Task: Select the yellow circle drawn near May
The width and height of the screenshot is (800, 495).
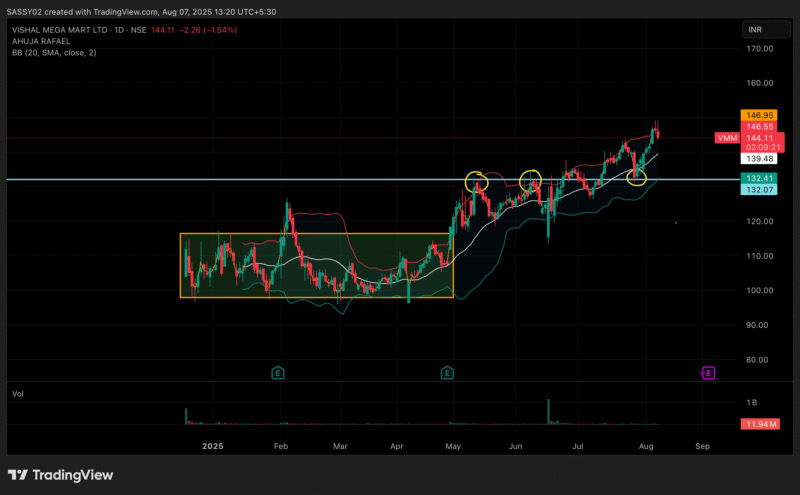Action: [477, 181]
